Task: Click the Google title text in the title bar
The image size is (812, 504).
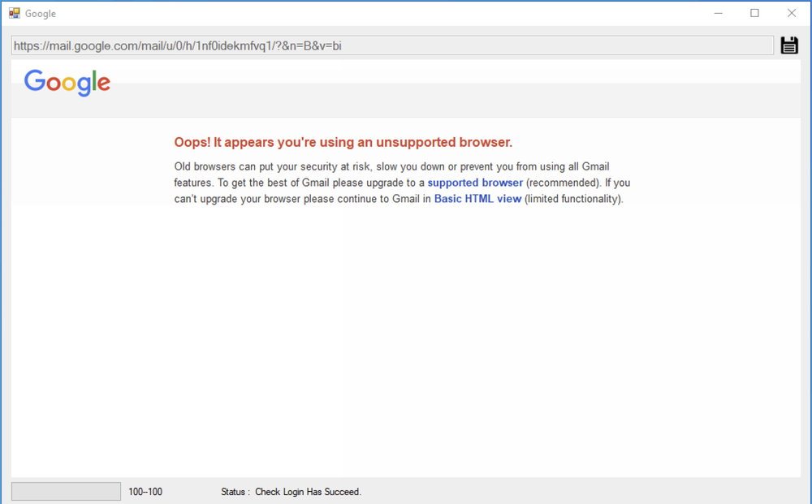Action: [x=39, y=13]
